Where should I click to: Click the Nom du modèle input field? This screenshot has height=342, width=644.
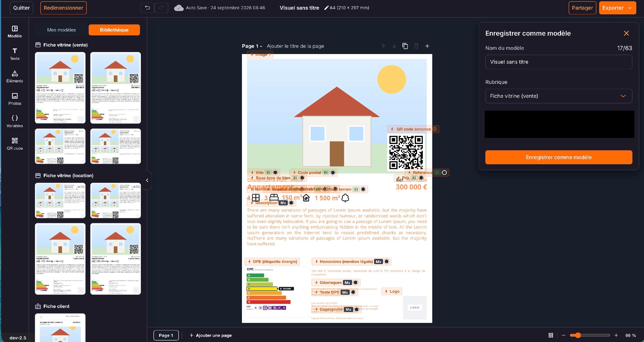click(x=559, y=62)
